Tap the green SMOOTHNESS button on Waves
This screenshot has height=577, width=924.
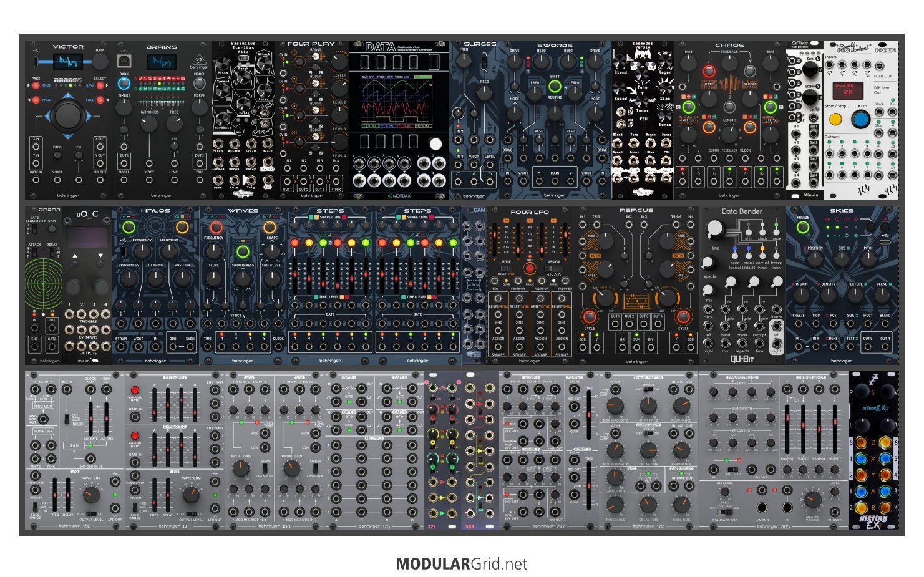(243, 253)
